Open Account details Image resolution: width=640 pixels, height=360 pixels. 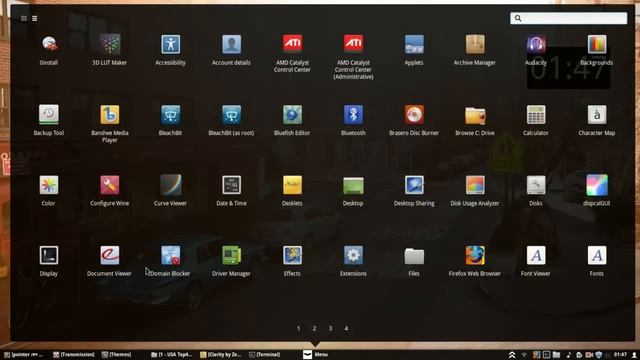click(x=231, y=50)
